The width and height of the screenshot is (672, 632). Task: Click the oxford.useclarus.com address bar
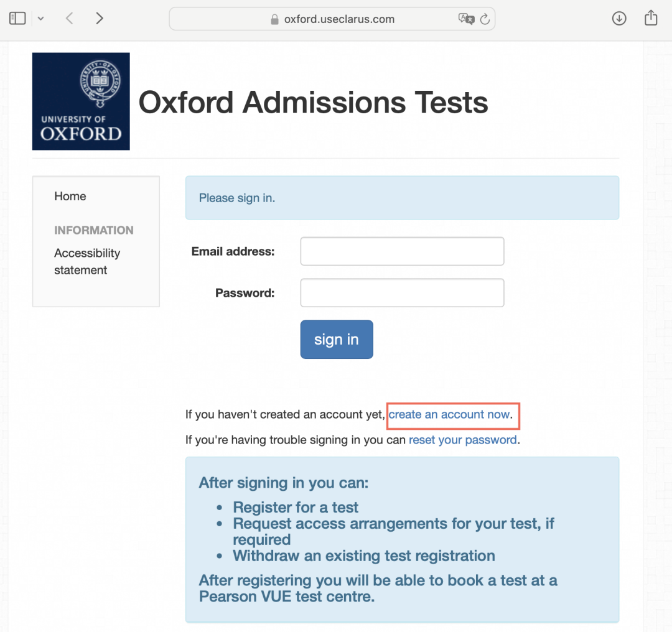(332, 19)
